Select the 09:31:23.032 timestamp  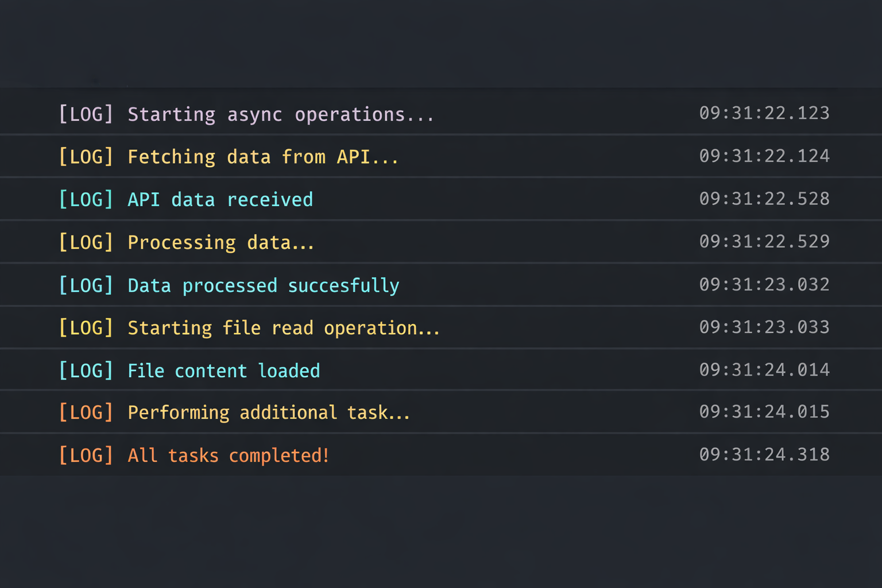point(764,284)
